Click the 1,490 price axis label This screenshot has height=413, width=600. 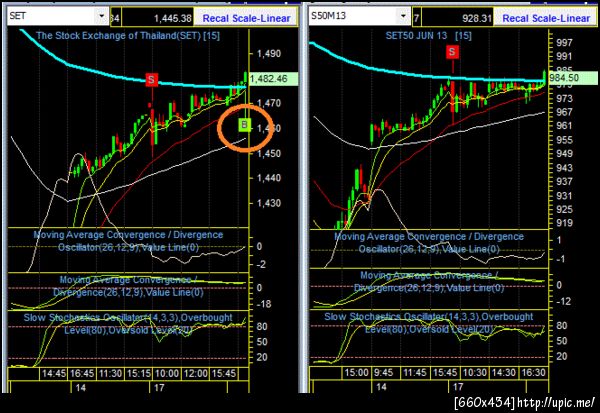tap(268, 54)
